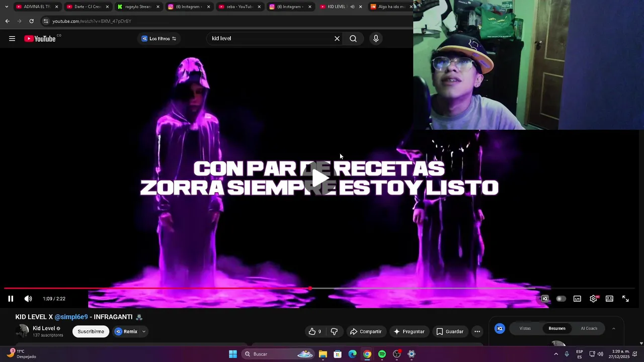Open player settings gear
The width and height of the screenshot is (644, 362).
(x=594, y=299)
